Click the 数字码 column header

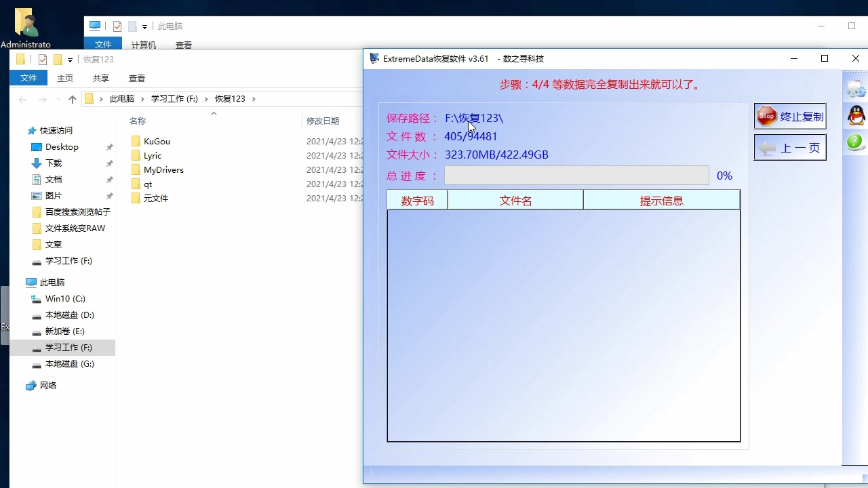[x=417, y=201]
